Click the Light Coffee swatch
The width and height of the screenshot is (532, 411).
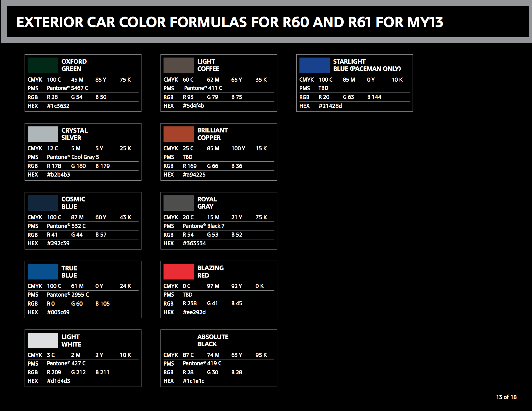coord(179,65)
